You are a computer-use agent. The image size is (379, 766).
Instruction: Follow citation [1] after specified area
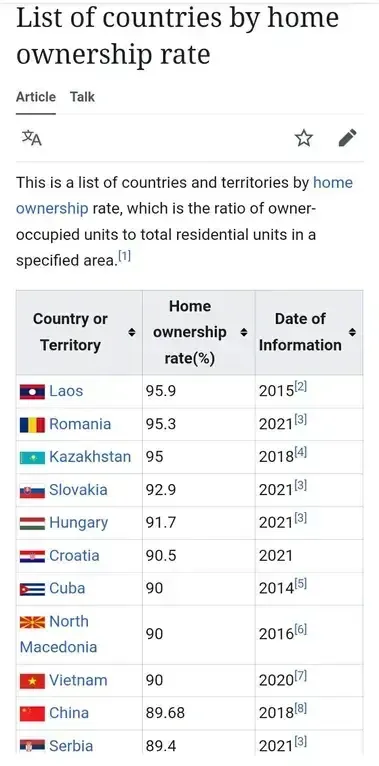click(x=126, y=256)
